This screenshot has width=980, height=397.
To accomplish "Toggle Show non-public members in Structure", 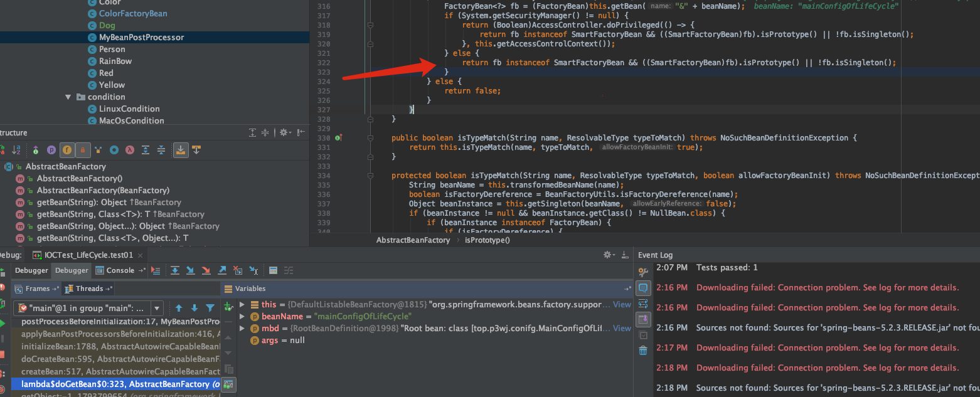I will pos(82,151).
